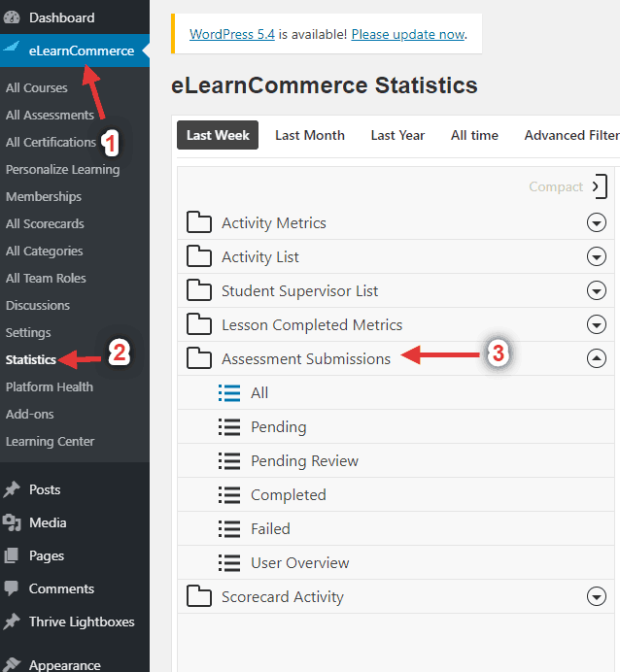Click the list icon beside Completed
Viewport: 620px width, 672px height.
229,494
